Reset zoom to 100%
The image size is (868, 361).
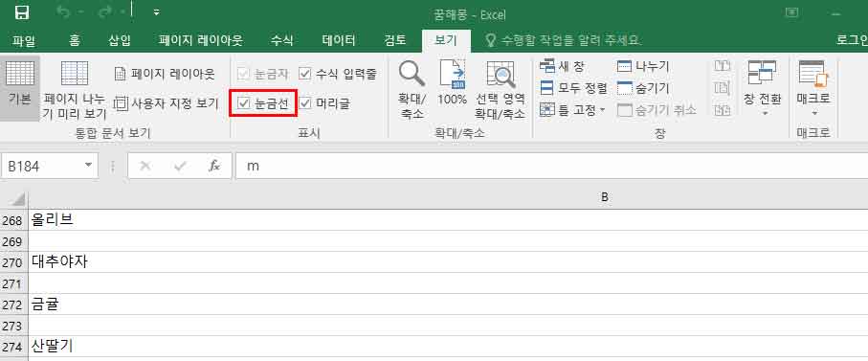click(453, 83)
